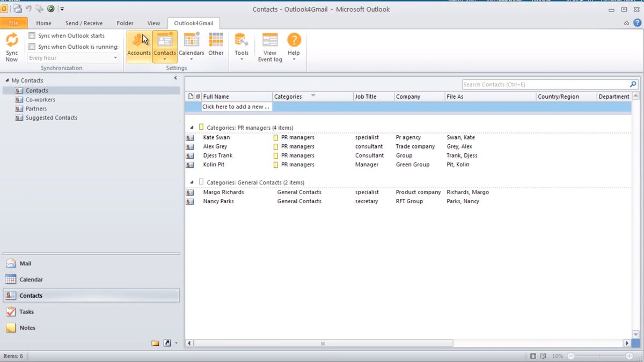644x362 pixels.
Task: Collapse the My Contacts tree
Action: (6, 80)
